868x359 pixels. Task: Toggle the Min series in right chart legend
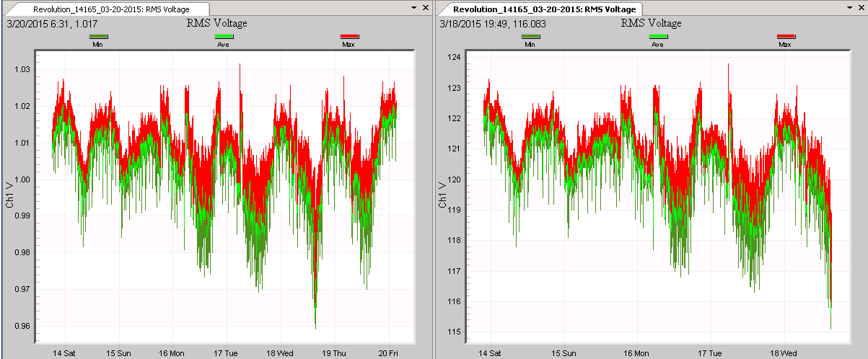pos(530,36)
